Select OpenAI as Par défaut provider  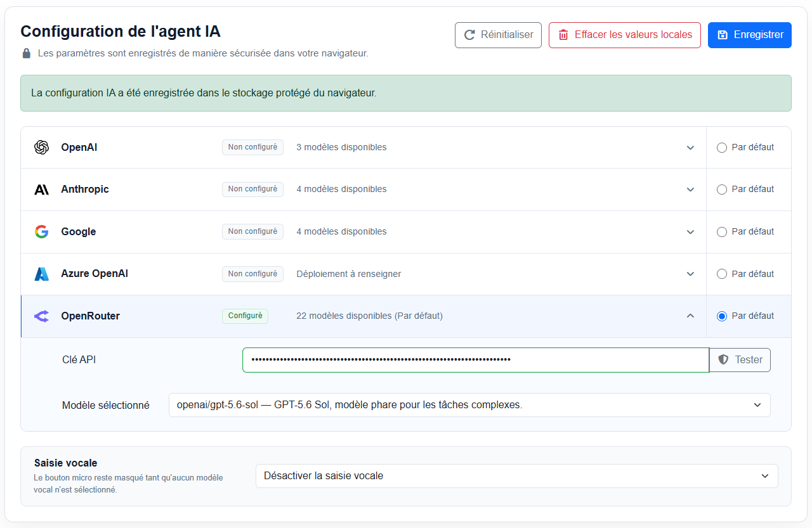point(721,148)
